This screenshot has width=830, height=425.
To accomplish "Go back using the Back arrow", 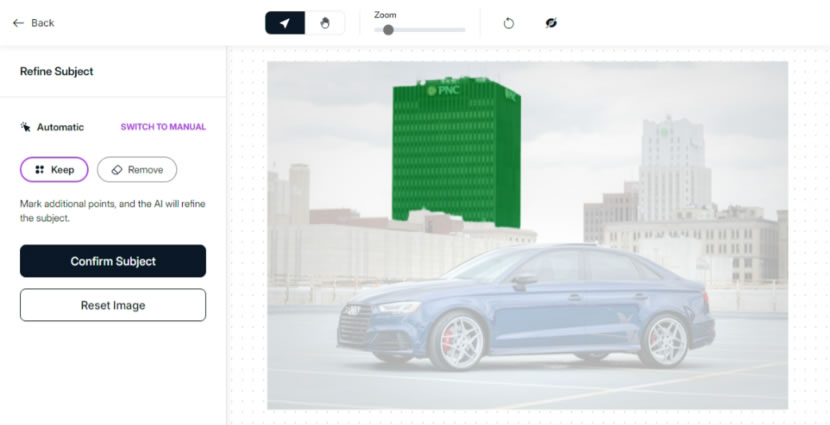I will [33, 23].
